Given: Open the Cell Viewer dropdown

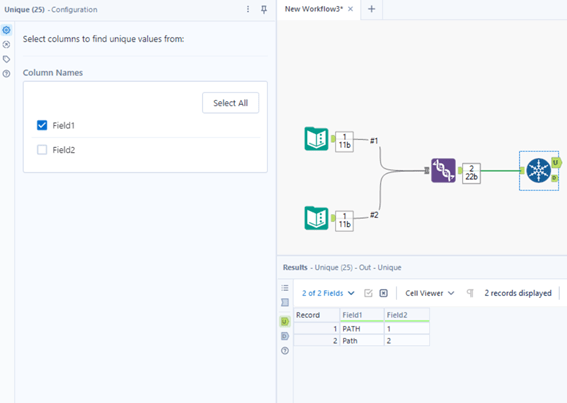Looking at the screenshot, I should [429, 293].
